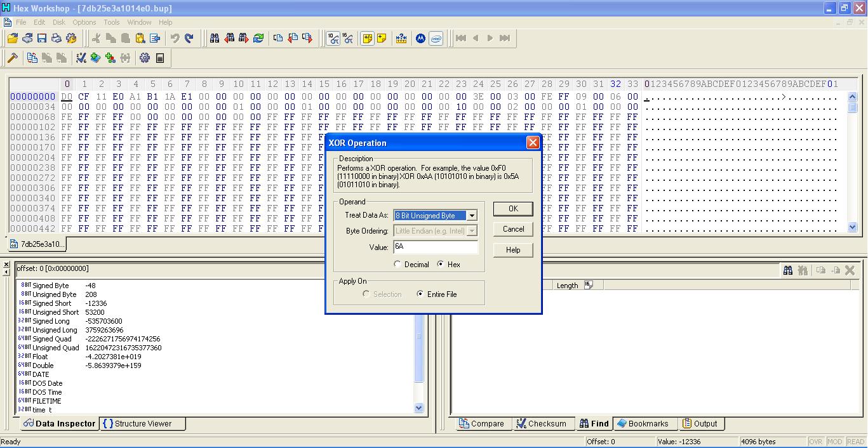
Task: Open the calculator toolbar icon
Action: [160, 58]
